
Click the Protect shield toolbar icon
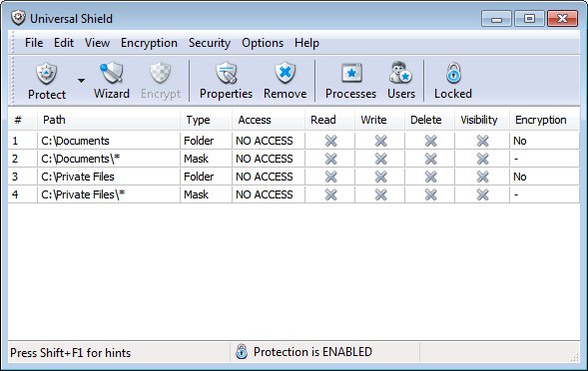(x=47, y=73)
